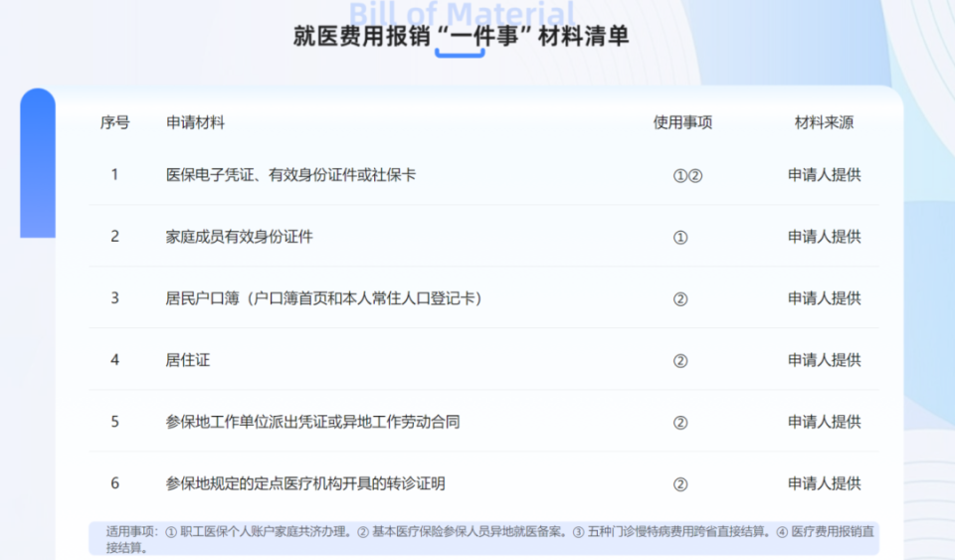Click 申请人提供 in the 家庭成员 row

coord(824,237)
